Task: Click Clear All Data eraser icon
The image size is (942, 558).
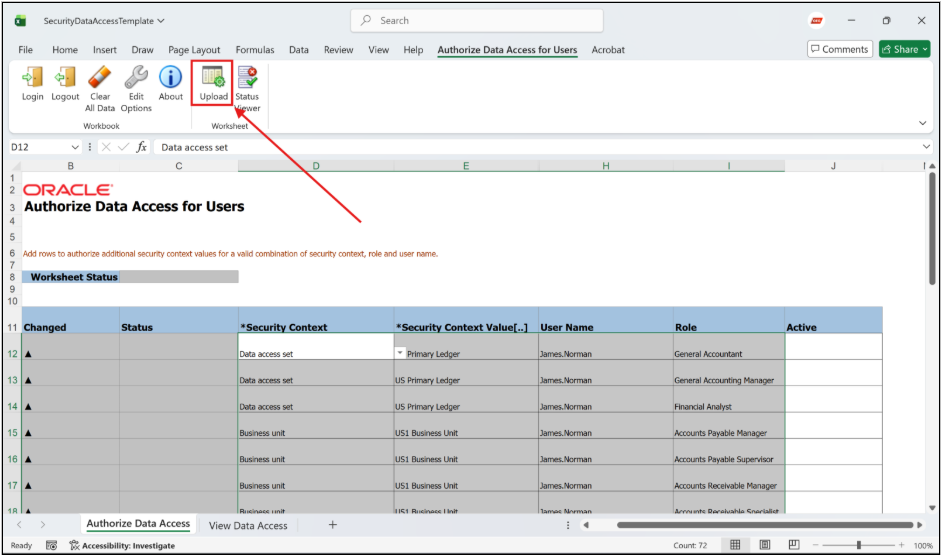Action: click(x=100, y=77)
